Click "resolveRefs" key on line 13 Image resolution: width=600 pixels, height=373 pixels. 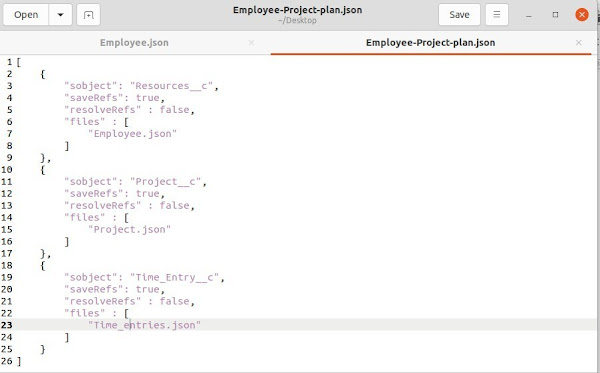tap(103, 205)
